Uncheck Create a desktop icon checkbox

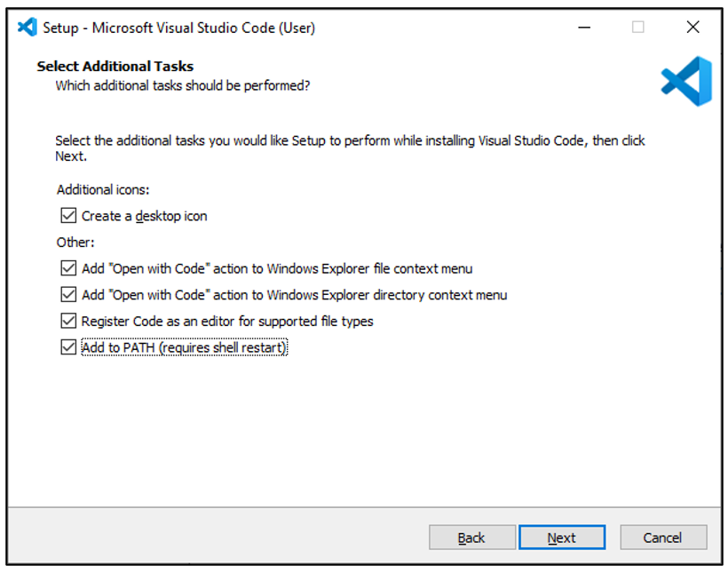[x=68, y=216]
